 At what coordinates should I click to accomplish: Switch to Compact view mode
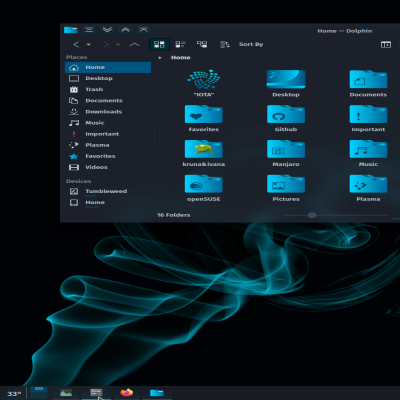[x=180, y=44]
